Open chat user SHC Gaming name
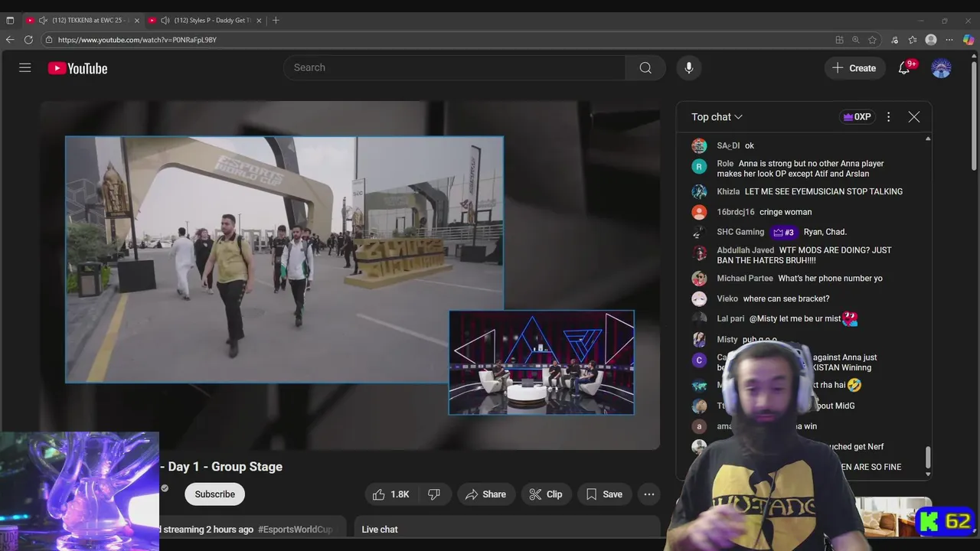Screen dimensions: 980x551 740,232
